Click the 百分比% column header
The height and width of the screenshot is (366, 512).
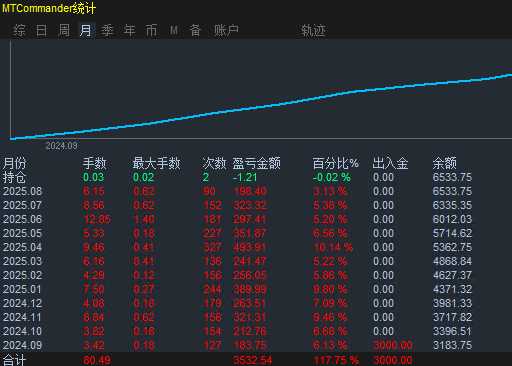click(x=336, y=163)
